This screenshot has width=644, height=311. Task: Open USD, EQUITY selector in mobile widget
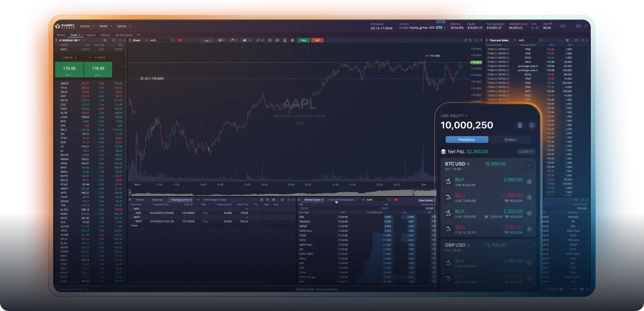pyautogui.click(x=454, y=115)
